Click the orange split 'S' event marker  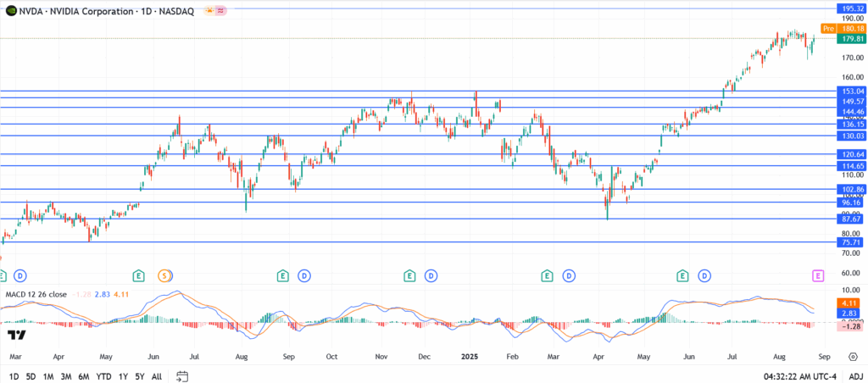coord(165,275)
